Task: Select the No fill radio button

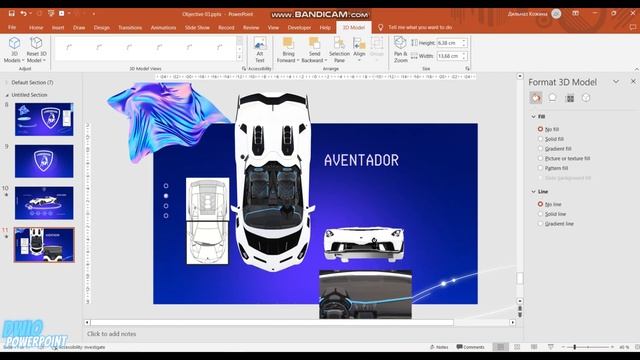Action: coord(540,129)
